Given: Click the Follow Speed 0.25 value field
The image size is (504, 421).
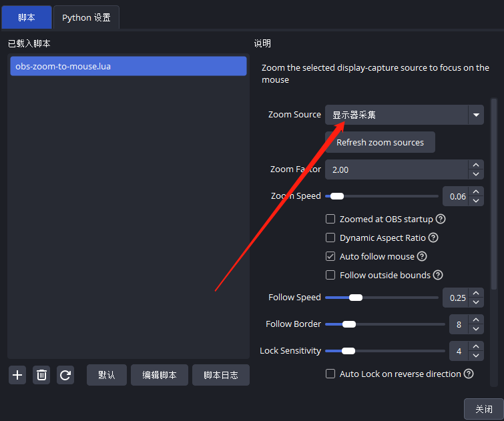Looking at the screenshot, I should pyautogui.click(x=456, y=298).
